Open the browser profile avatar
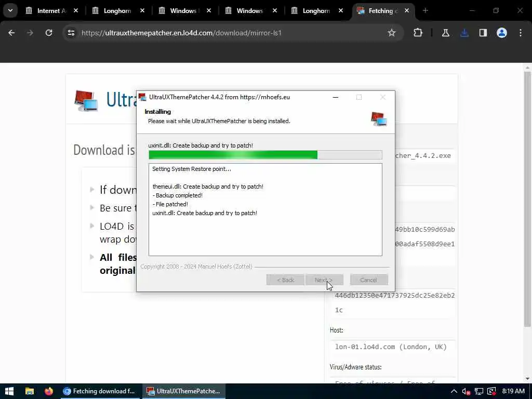Screen dimensions: 532x399 click(502, 33)
